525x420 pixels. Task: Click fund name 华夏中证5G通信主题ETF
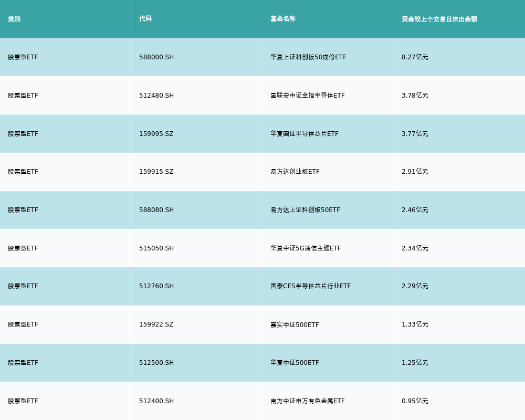306,248
